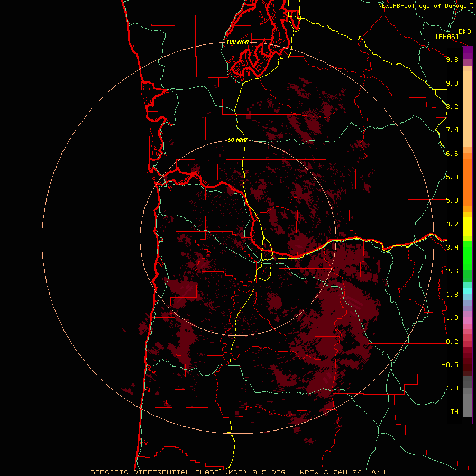Click the 4.2 scale value
The width and height of the screenshot is (476, 476).
[x=452, y=224]
